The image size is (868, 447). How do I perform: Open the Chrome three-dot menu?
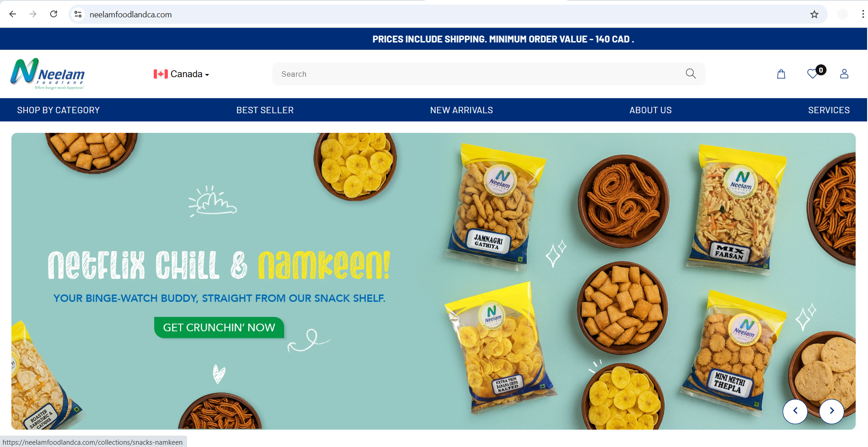point(863,14)
